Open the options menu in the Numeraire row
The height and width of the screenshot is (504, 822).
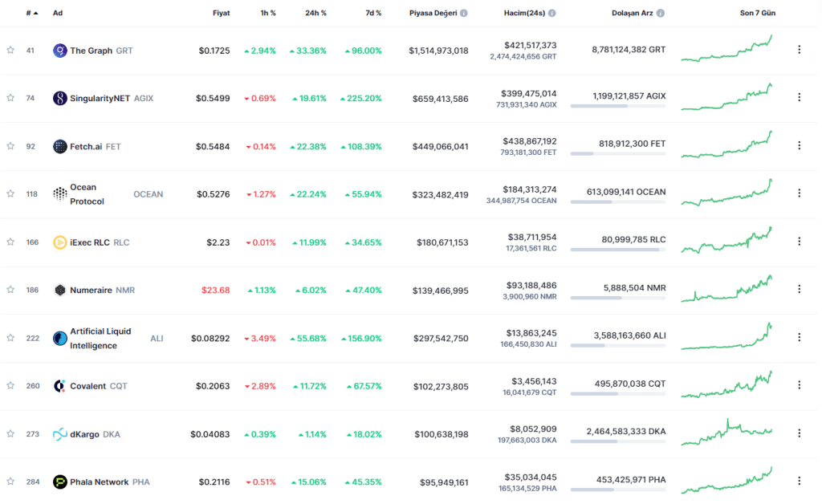[x=799, y=289]
